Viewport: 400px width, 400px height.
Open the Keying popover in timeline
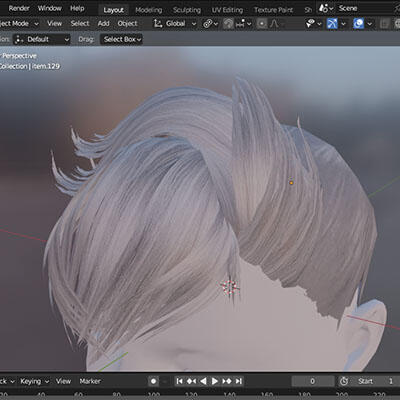34,381
